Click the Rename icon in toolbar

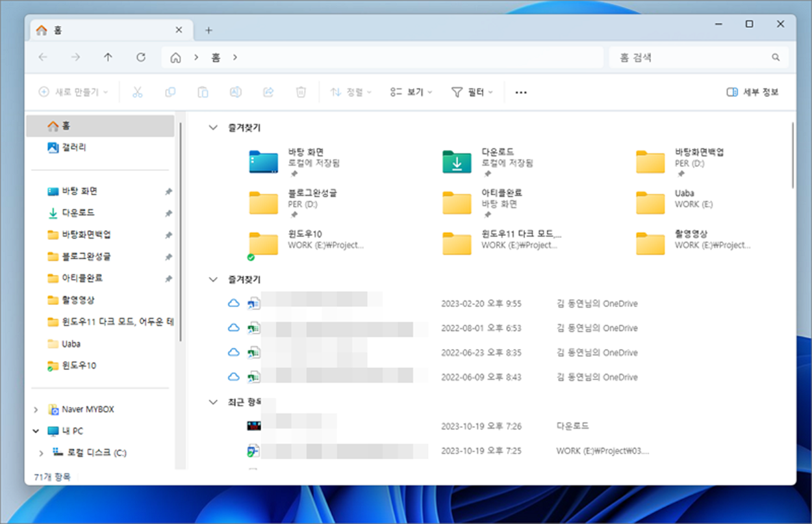235,92
